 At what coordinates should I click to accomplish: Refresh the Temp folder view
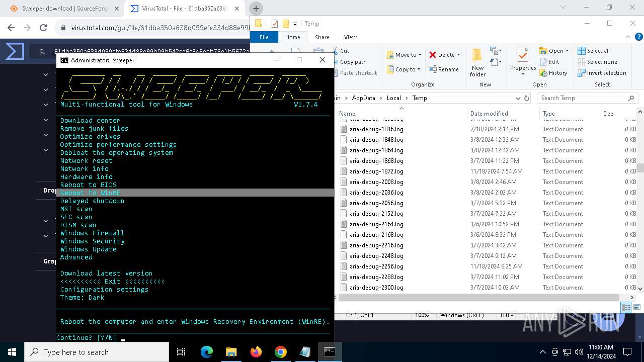(x=527, y=98)
